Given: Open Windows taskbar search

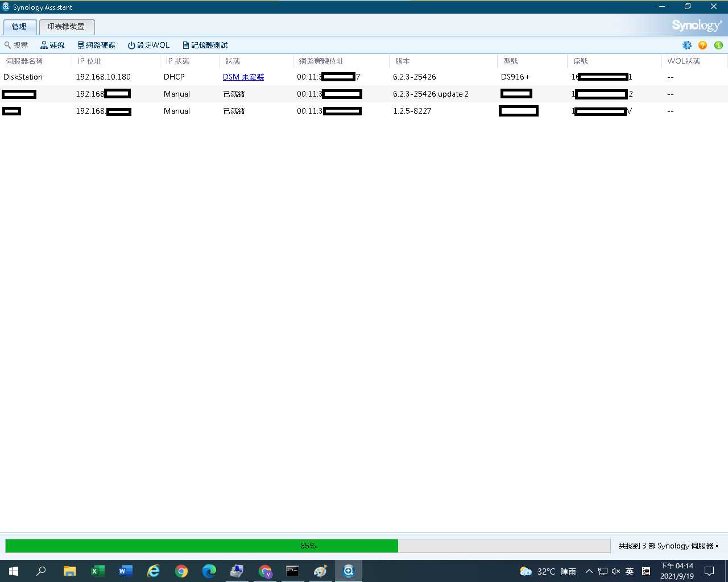Looking at the screenshot, I should tap(41, 571).
